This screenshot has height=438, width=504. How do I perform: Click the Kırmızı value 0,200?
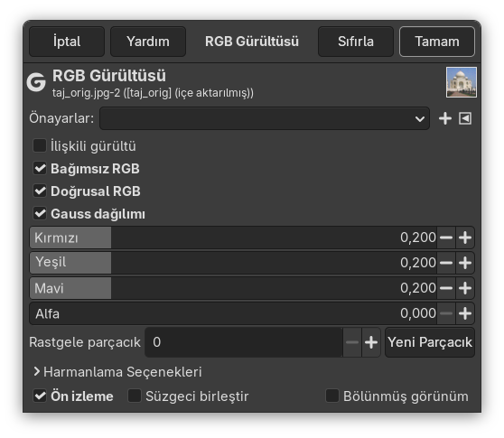click(x=418, y=238)
